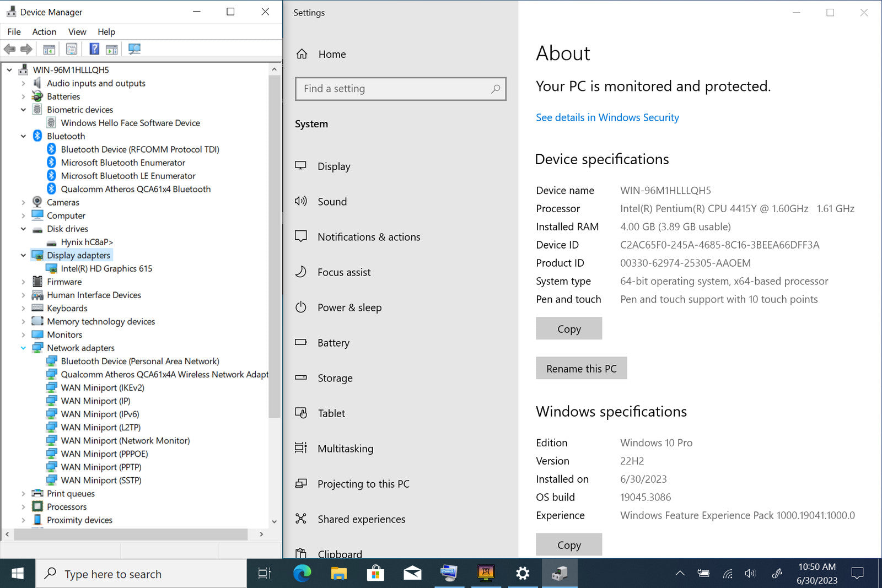
Task: Select Intel(R) HD Graphics 615 device
Action: tap(106, 268)
